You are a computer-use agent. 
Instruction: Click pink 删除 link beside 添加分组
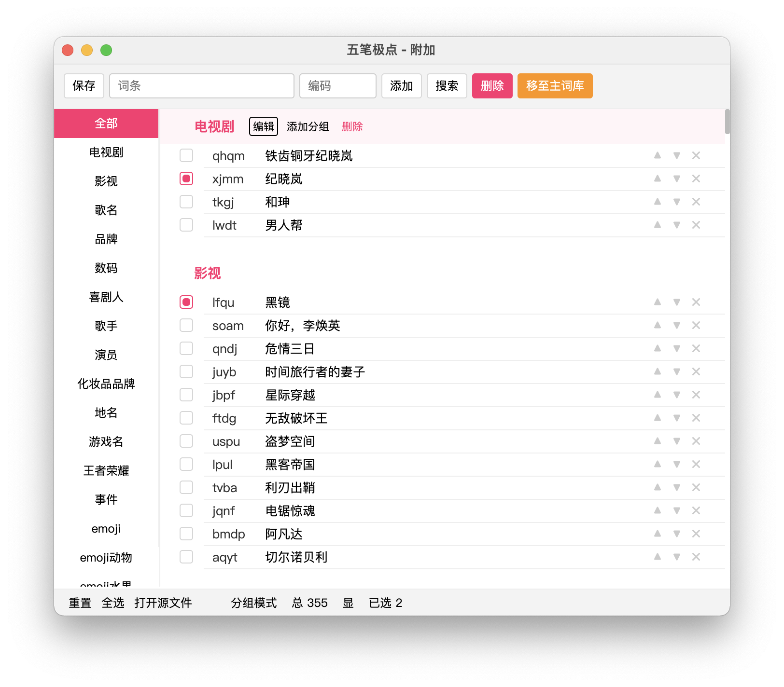pyautogui.click(x=352, y=126)
